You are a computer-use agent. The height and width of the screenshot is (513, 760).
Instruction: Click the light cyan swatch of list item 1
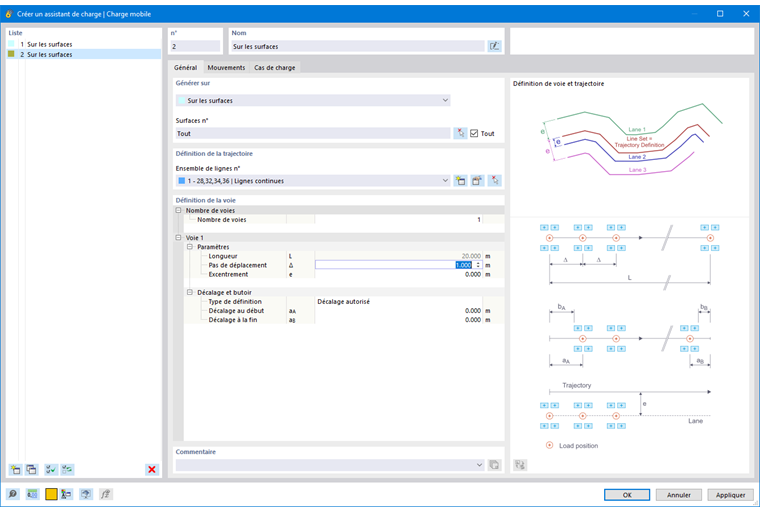[11, 44]
